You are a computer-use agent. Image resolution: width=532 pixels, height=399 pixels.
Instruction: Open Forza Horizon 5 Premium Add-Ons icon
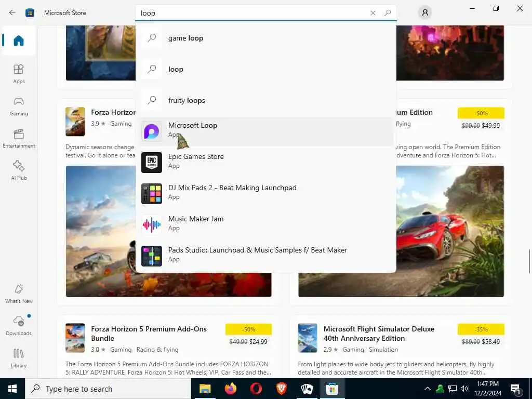75,338
